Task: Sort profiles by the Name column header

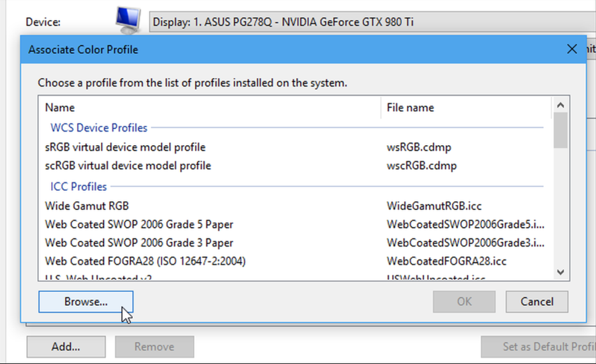Action: pos(60,108)
